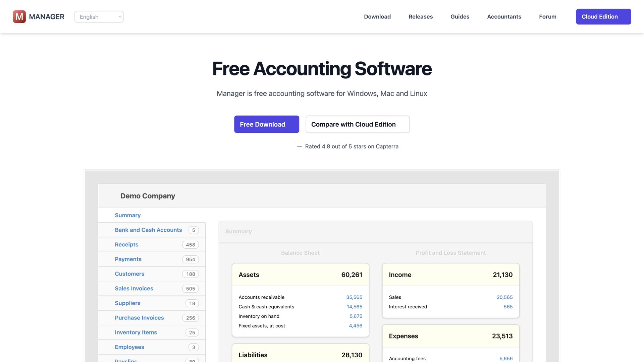644x362 pixels.
Task: Click the Sales amount 20,565
Action: [x=504, y=297]
